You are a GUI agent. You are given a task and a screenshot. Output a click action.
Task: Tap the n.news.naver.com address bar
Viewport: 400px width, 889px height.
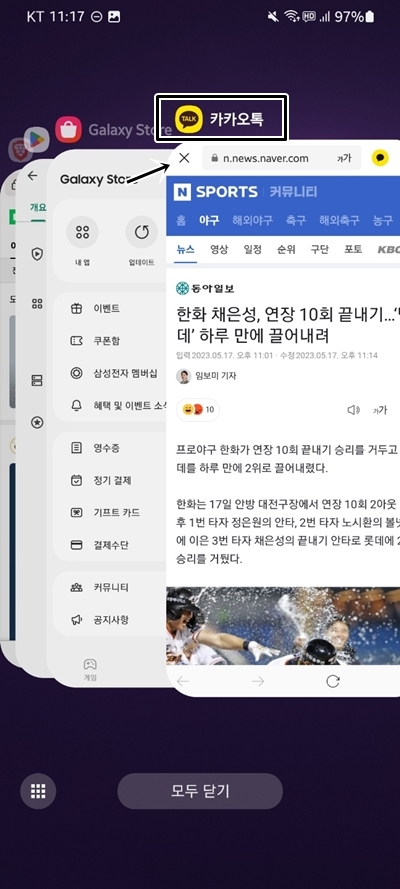point(282,158)
